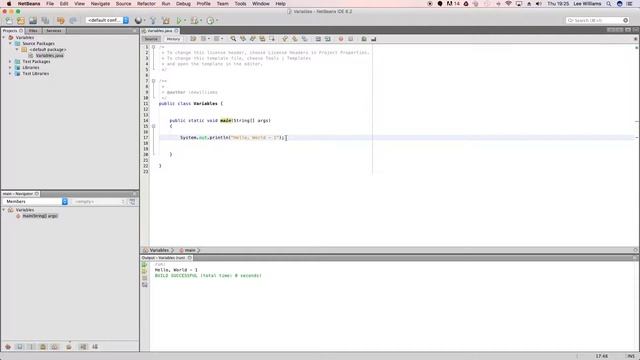Click the Undo toolbar icon
Image resolution: width=640 pixels, height=360 pixels.
pyautogui.click(x=61, y=20)
